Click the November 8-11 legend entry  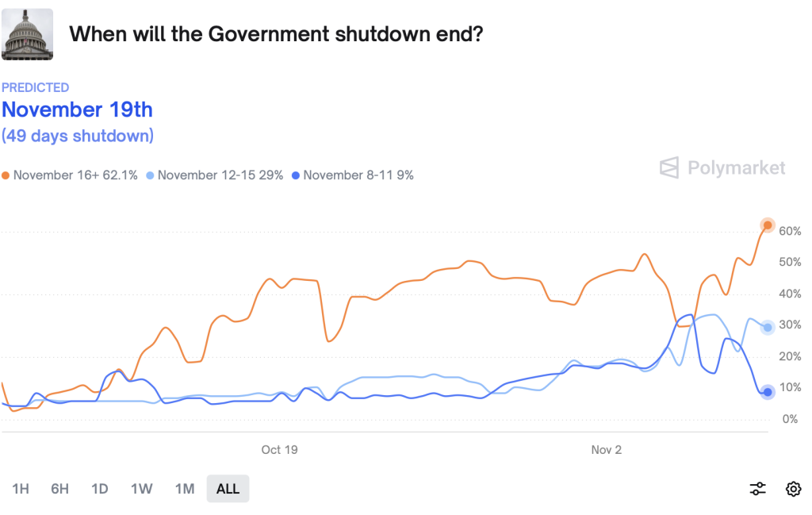[x=354, y=175]
